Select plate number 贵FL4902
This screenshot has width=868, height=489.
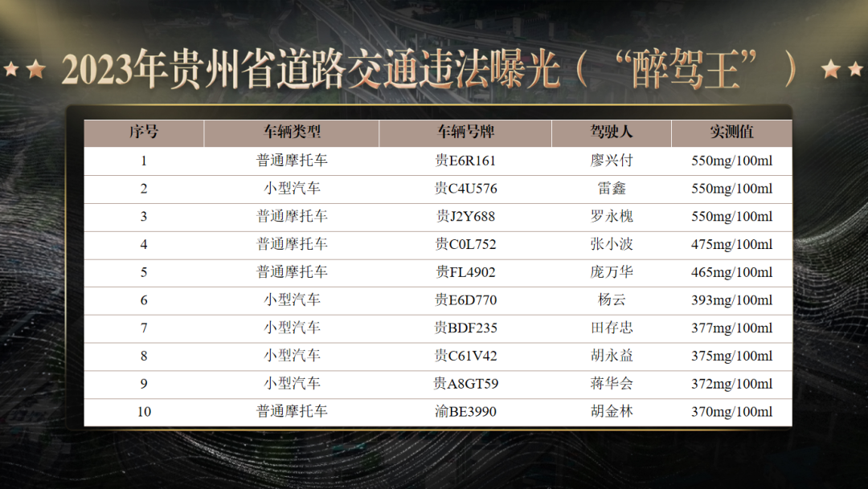coord(465,272)
